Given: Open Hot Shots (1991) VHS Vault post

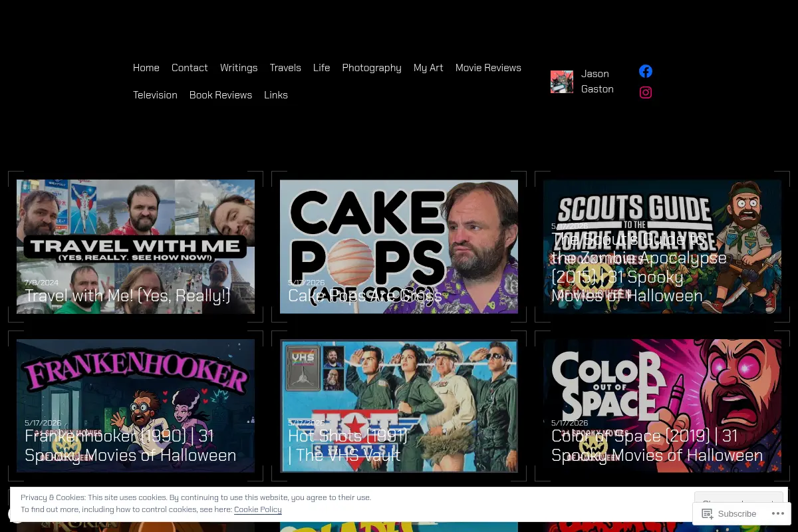Looking at the screenshot, I should tap(348, 446).
